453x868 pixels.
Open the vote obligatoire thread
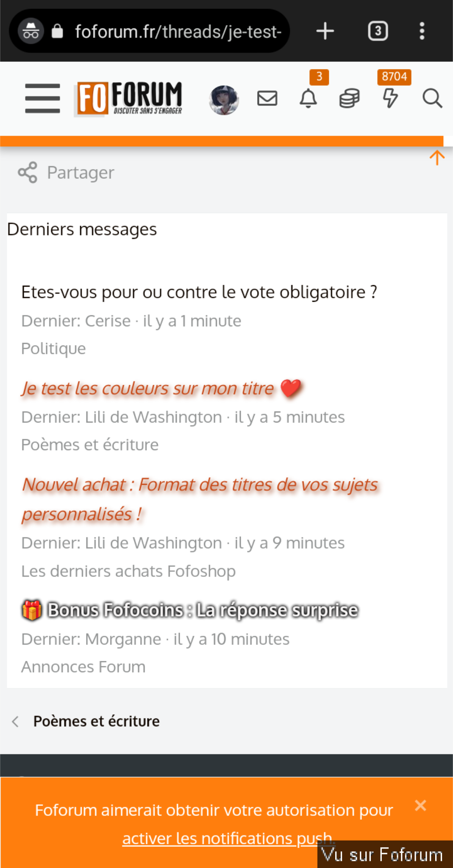tap(199, 292)
